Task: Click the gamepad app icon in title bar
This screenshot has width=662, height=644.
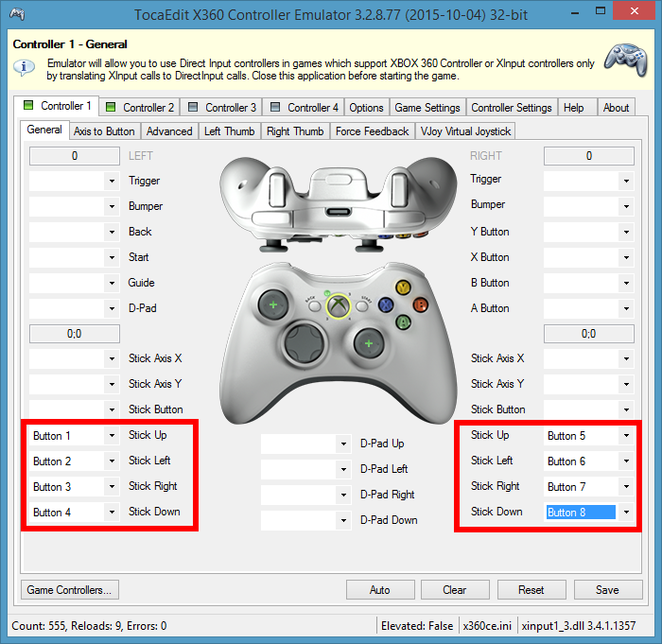Action: point(17,14)
